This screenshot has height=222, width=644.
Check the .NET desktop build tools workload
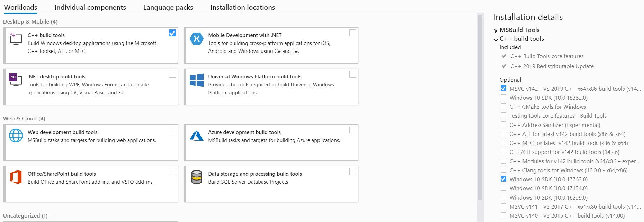pyautogui.click(x=172, y=74)
